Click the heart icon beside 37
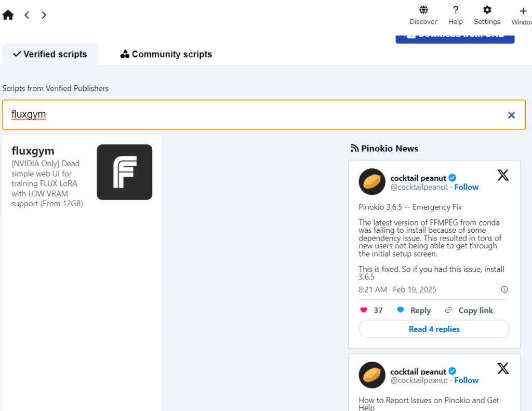 (363, 310)
